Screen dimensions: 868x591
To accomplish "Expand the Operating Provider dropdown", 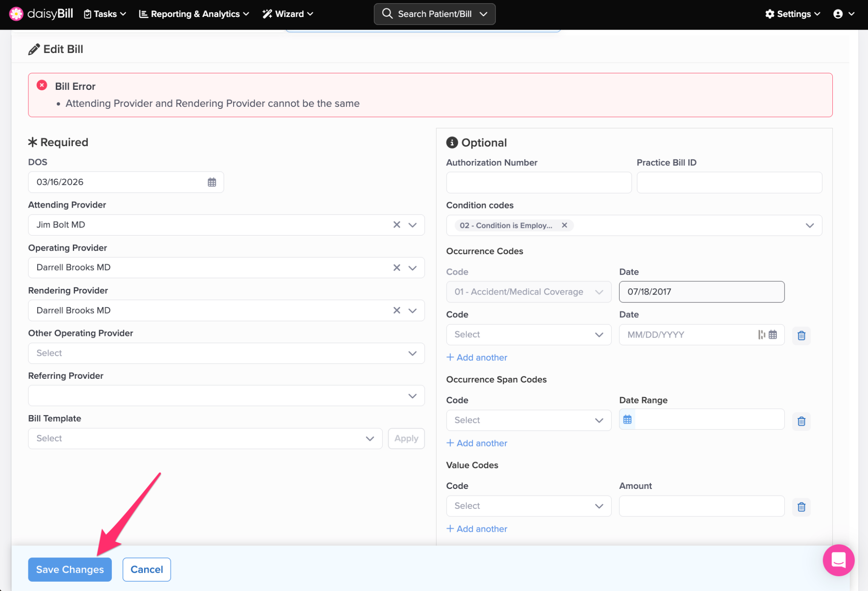I will tap(412, 268).
